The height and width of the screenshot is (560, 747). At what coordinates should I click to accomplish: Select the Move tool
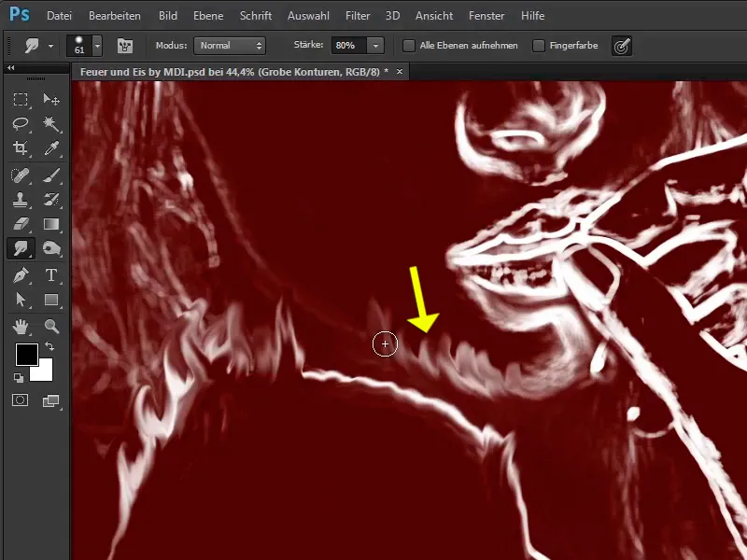51,100
